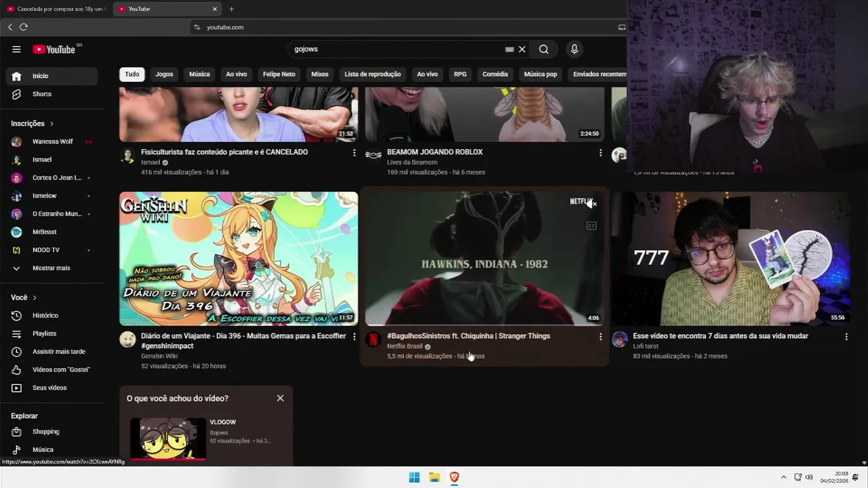Open on-screen keyboard icon in search box
The image size is (868, 488).
tap(509, 49)
